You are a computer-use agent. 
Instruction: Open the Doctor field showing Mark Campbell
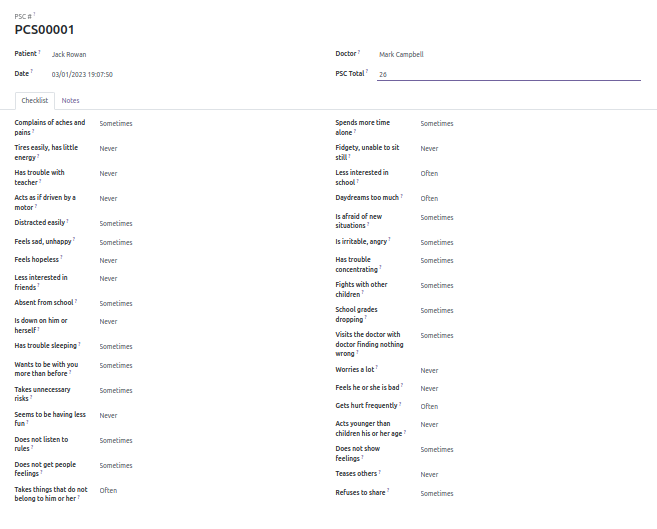click(401, 54)
